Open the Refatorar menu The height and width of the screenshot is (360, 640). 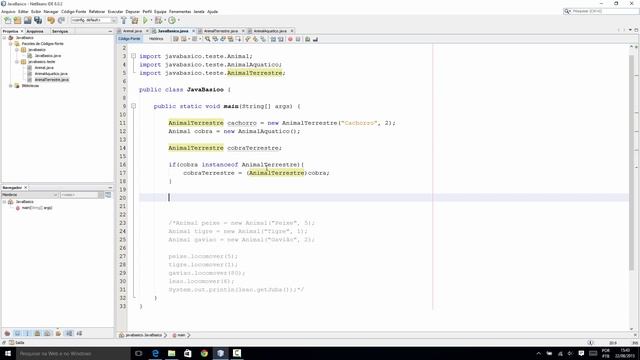coord(97,11)
